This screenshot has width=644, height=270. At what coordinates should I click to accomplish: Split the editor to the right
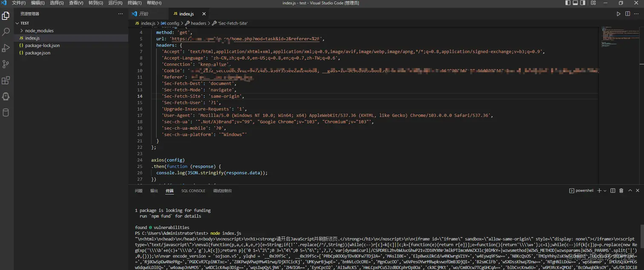627,14
